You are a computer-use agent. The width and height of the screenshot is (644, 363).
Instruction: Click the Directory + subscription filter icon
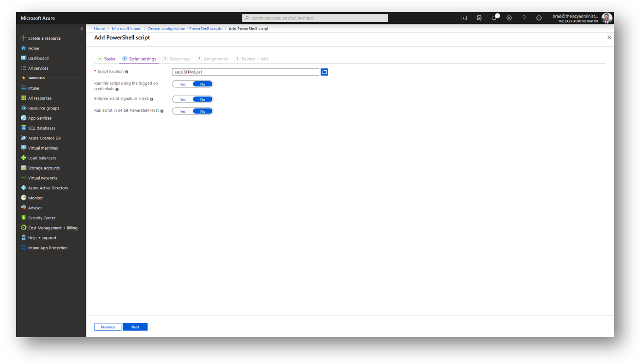point(479,18)
